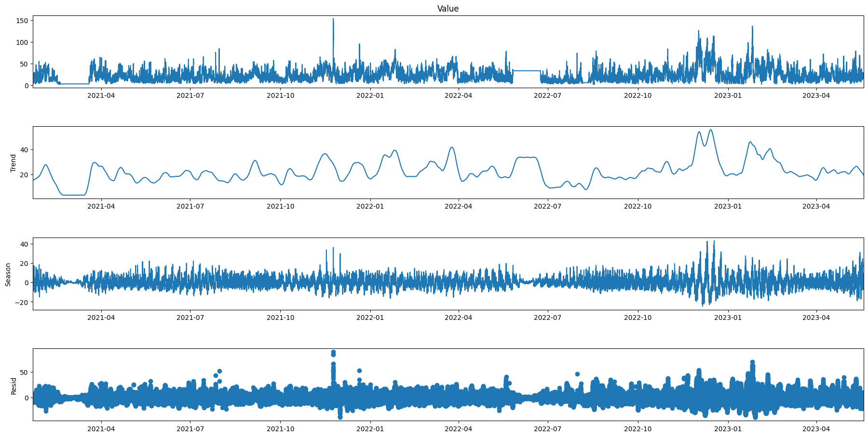Click the 100 tick on Value plot
Viewport: 868px width, 437px height.
(24, 42)
